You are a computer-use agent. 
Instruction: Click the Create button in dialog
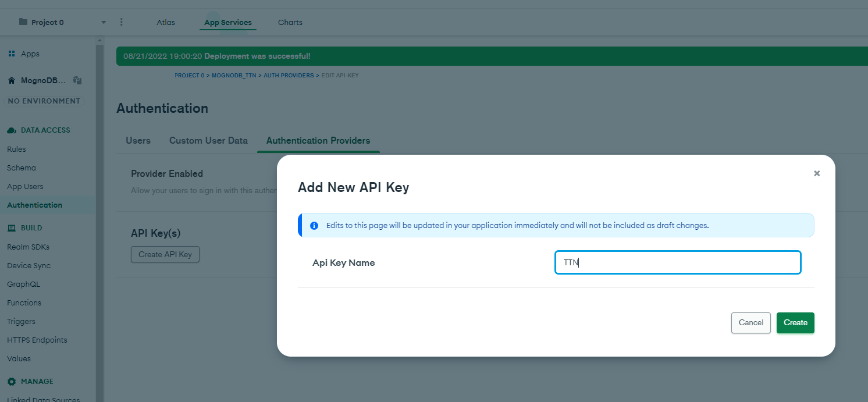pos(795,323)
